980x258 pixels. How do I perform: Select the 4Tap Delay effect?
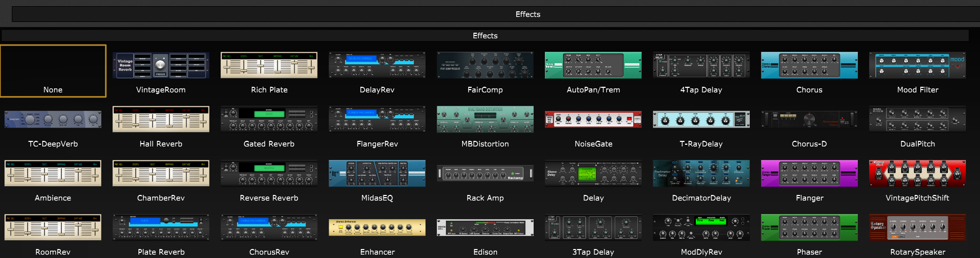[x=701, y=71]
